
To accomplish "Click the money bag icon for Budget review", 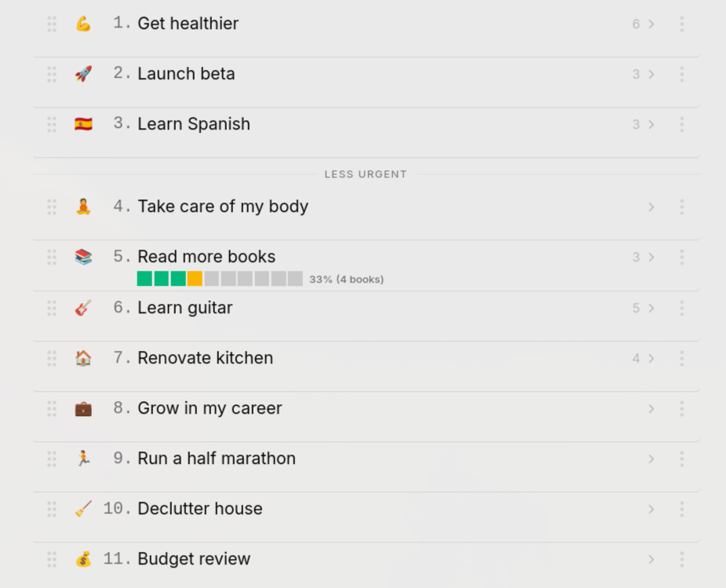I will click(83, 559).
